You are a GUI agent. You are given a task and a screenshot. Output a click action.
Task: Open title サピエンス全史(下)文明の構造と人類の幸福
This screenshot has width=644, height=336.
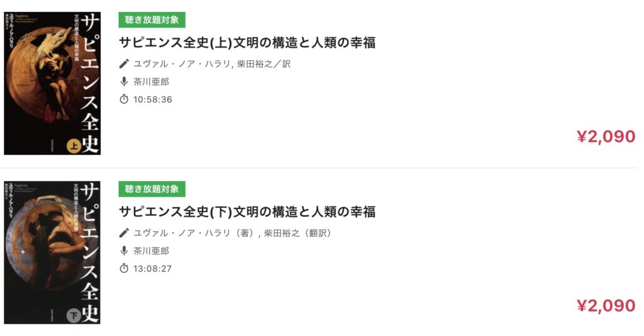[x=247, y=212]
